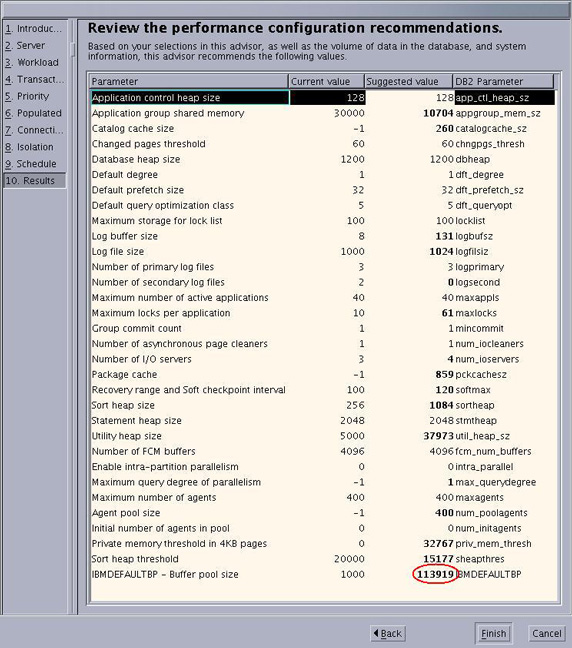The width and height of the screenshot is (572, 648).
Task: Open the Isolation step
Action: pos(34,147)
